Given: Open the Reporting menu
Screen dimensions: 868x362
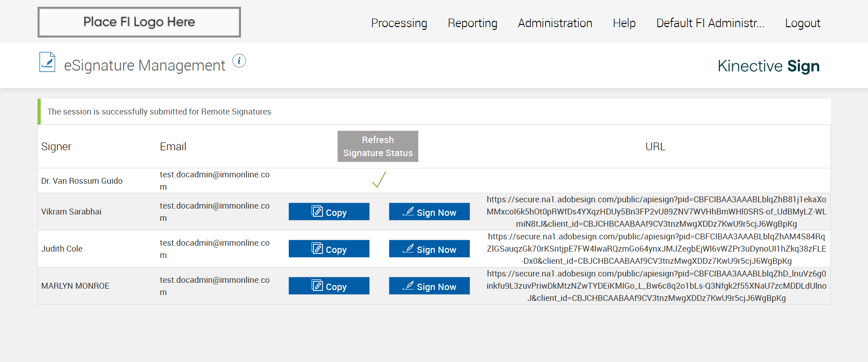Looking at the screenshot, I should [472, 23].
